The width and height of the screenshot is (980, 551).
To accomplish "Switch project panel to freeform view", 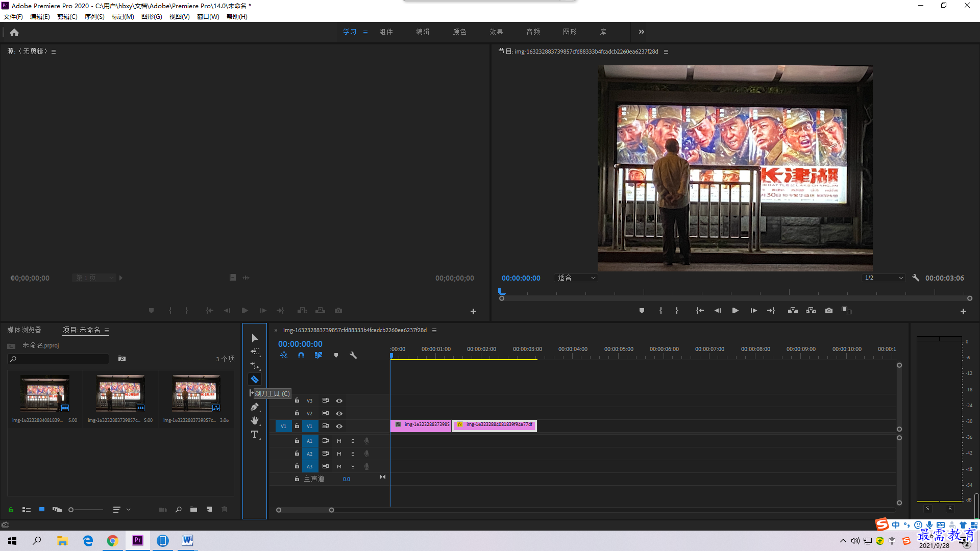I will tap(57, 509).
